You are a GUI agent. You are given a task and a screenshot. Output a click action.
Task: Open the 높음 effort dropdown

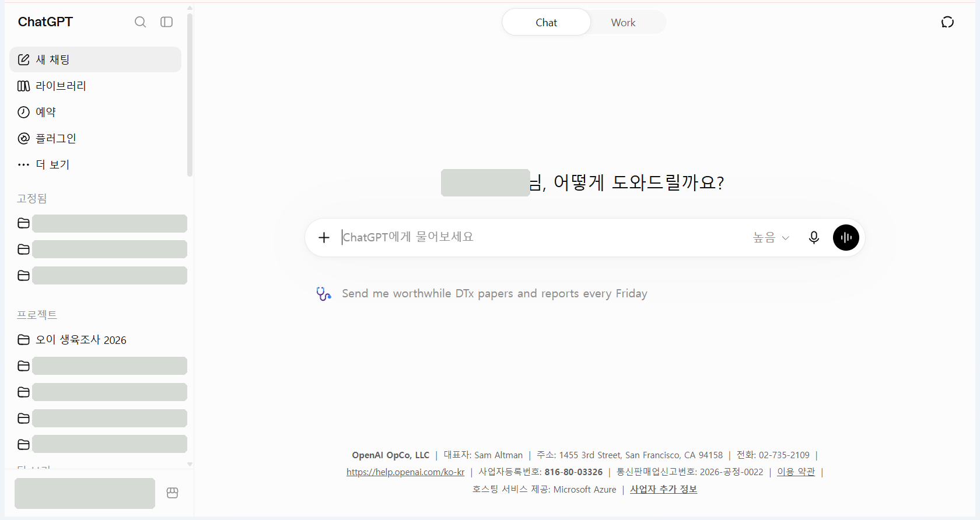[771, 237]
